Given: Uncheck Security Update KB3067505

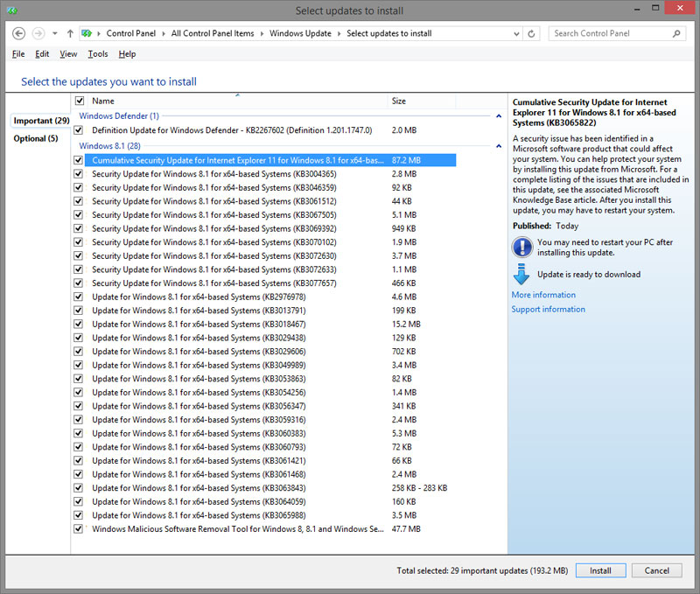Looking at the screenshot, I should pyautogui.click(x=79, y=214).
